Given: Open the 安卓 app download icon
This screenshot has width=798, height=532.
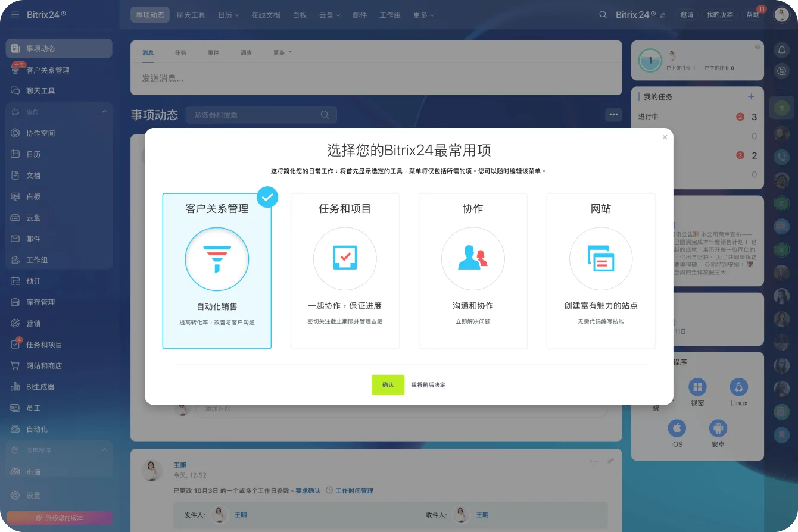Looking at the screenshot, I should pos(718,428).
